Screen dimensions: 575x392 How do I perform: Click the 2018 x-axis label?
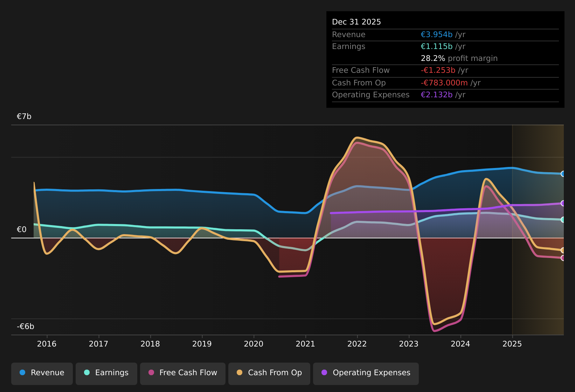point(150,344)
